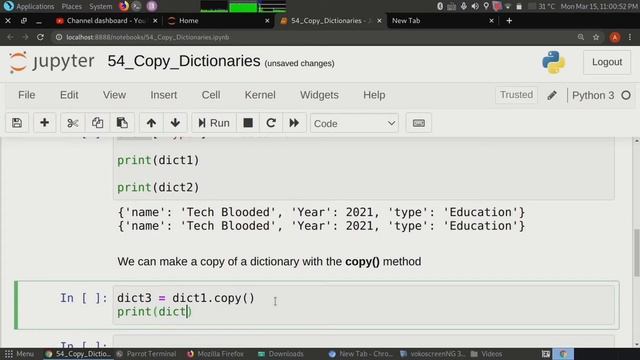This screenshot has width=640, height=360.
Task: Click the Python logo icon
Action: point(553,62)
